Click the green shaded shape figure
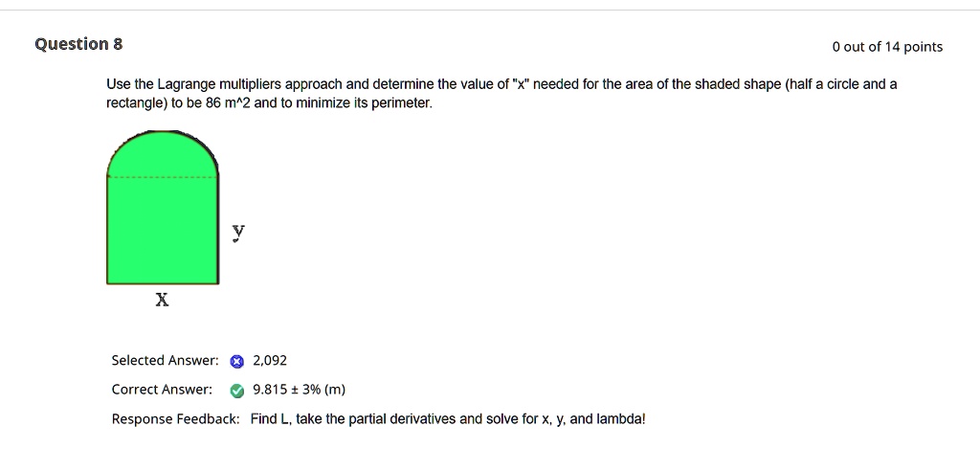The height and width of the screenshot is (449, 980). pyautogui.click(x=163, y=208)
